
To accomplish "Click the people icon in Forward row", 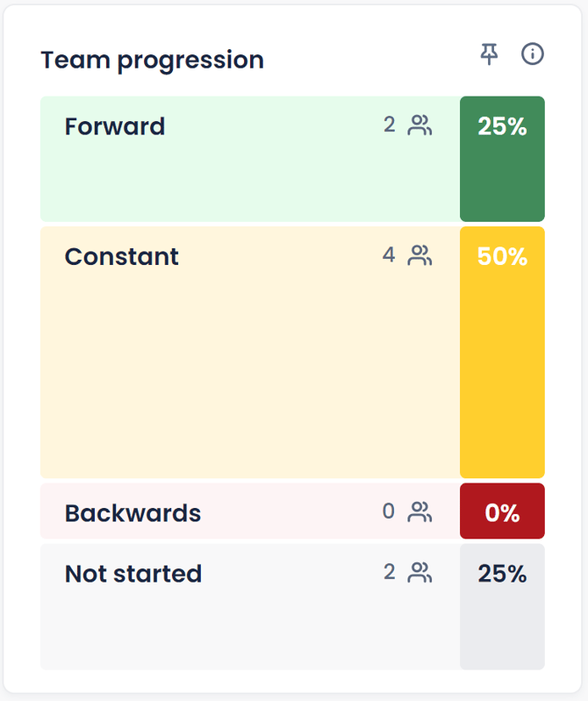I will pyautogui.click(x=419, y=125).
